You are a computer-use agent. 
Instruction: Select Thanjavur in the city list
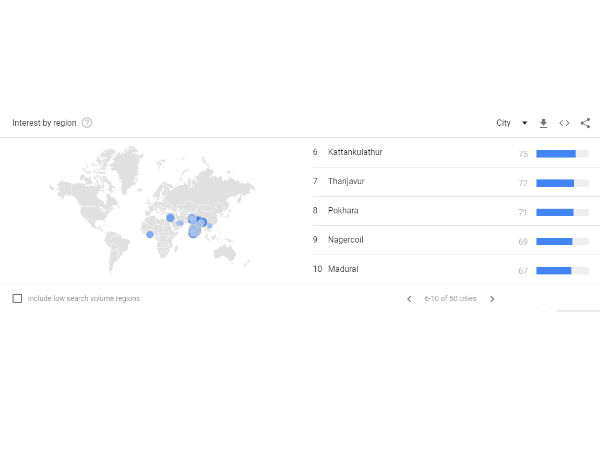[x=346, y=181]
